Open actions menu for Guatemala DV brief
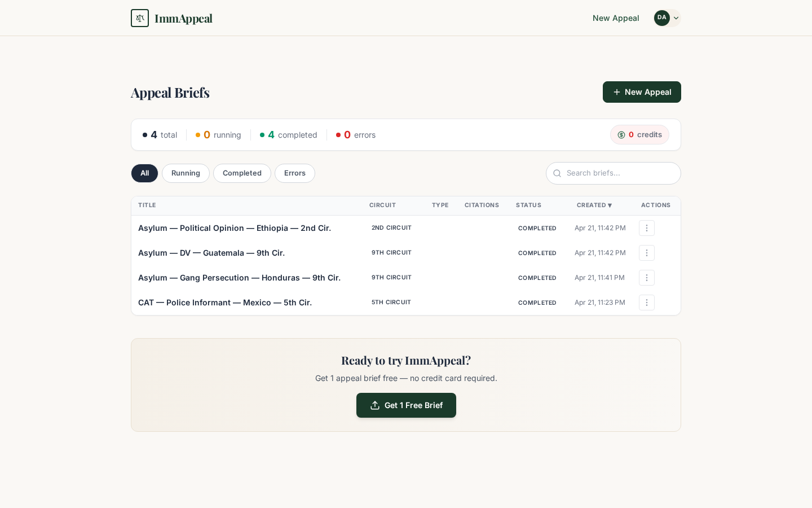The image size is (812, 508). point(647,253)
